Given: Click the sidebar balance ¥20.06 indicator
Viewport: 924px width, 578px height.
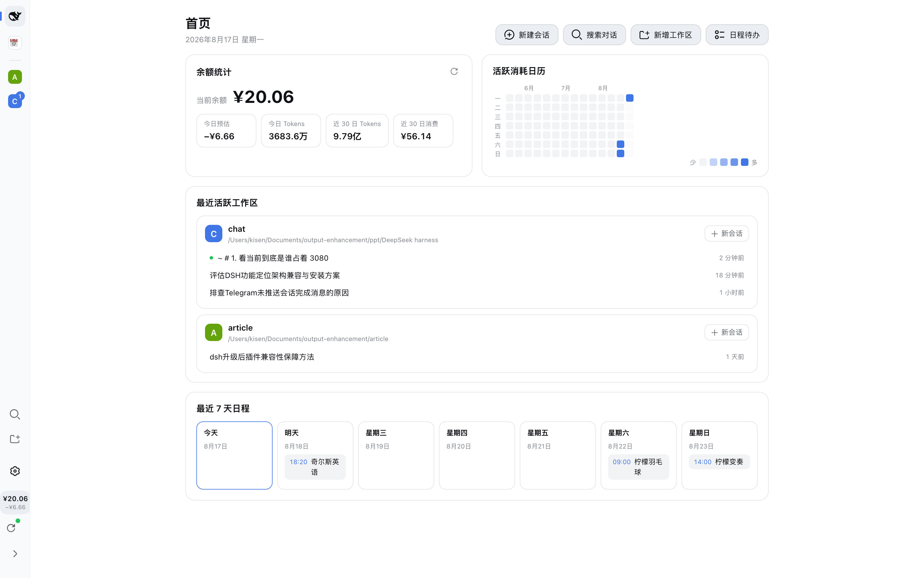Looking at the screenshot, I should pyautogui.click(x=15, y=502).
